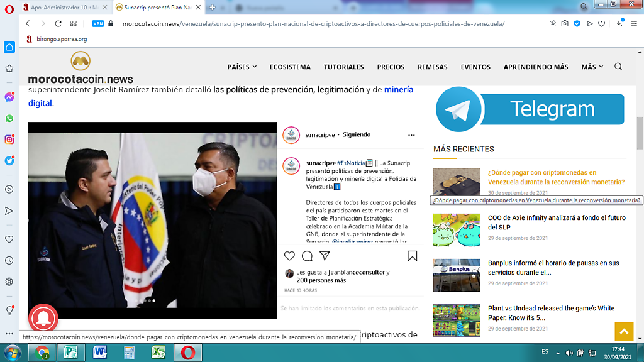Like the Instagram post with heart icon
644x362 pixels.
click(x=289, y=256)
